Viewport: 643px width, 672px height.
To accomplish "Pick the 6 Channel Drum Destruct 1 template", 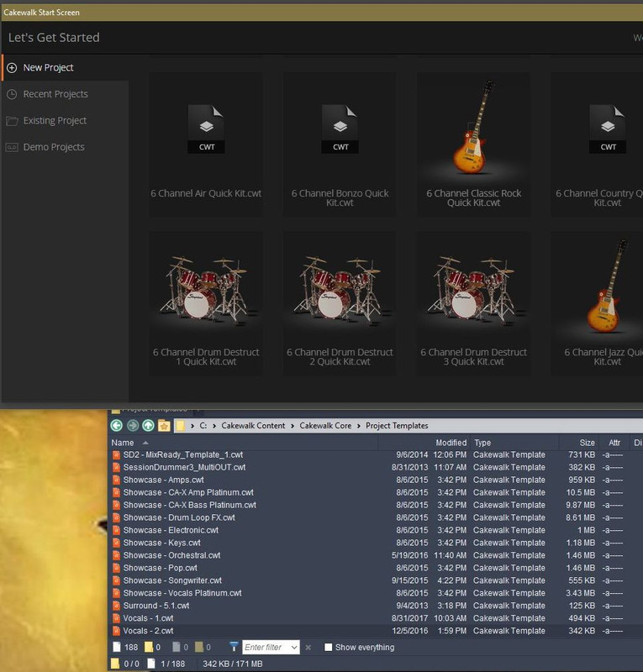I will 206,304.
